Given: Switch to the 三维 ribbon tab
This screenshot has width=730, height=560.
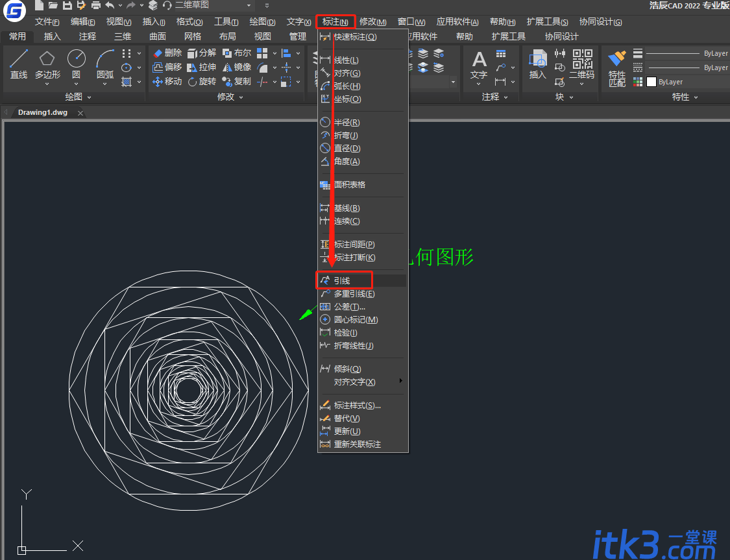Looking at the screenshot, I should (x=123, y=36).
